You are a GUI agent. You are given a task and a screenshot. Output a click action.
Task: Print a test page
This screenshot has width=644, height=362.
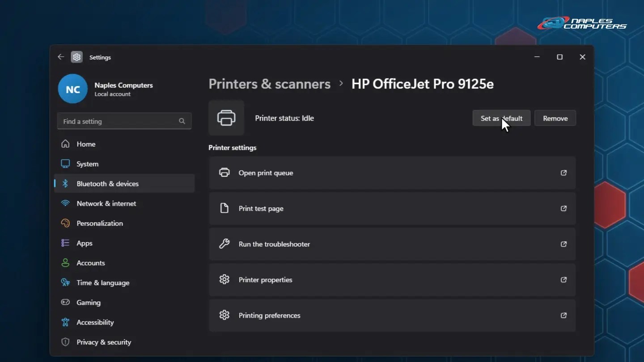point(392,208)
